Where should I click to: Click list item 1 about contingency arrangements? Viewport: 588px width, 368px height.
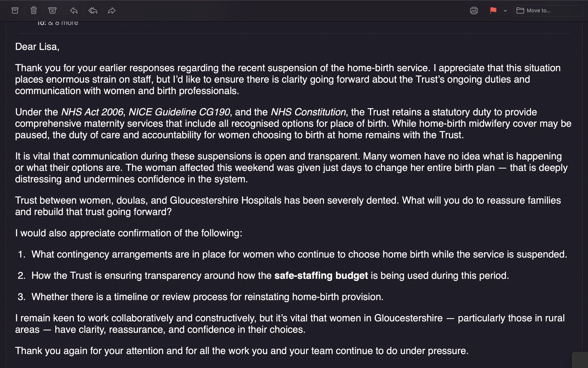coord(299,254)
